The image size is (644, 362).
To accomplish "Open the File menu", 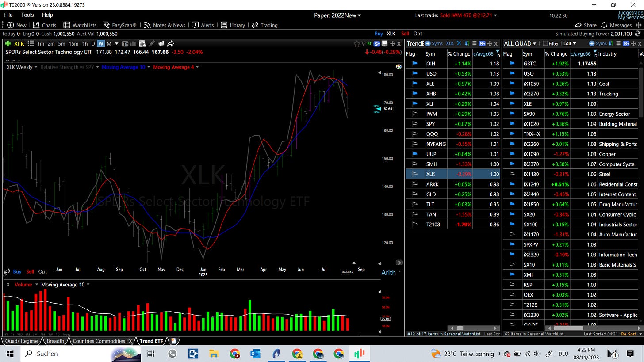I will coord(8,15).
